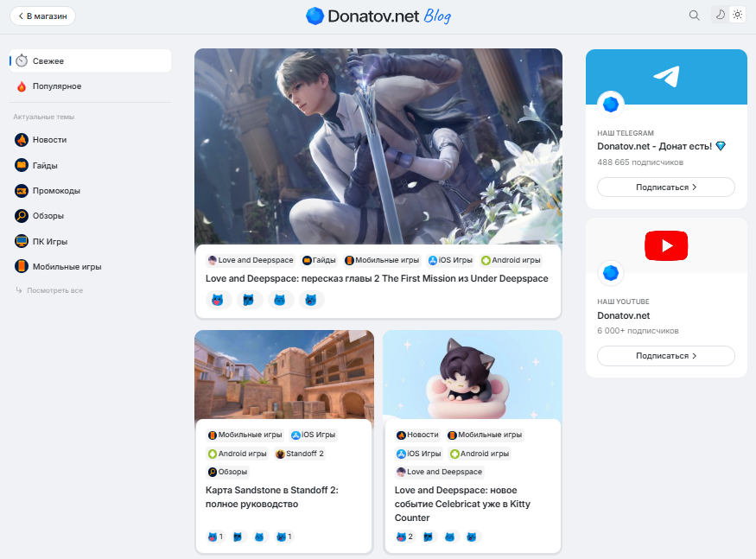This screenshot has height=559, width=756.
Task: Expand topics via 'Посмотреть все'
Action: tap(49, 290)
